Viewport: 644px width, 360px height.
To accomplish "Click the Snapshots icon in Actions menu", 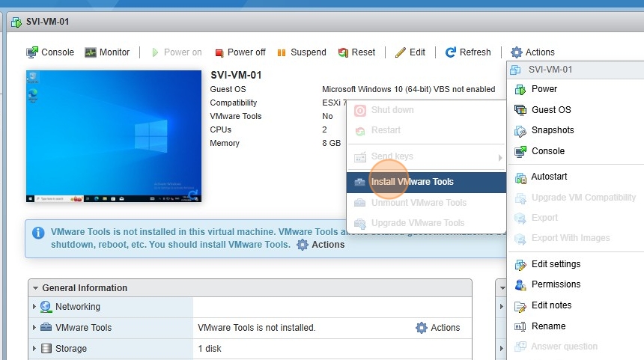I will pyautogui.click(x=520, y=132).
